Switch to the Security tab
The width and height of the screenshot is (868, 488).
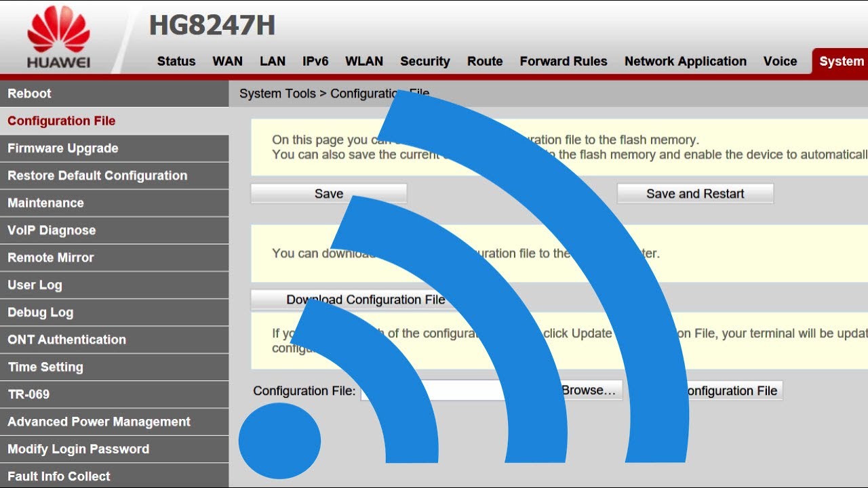(x=425, y=61)
